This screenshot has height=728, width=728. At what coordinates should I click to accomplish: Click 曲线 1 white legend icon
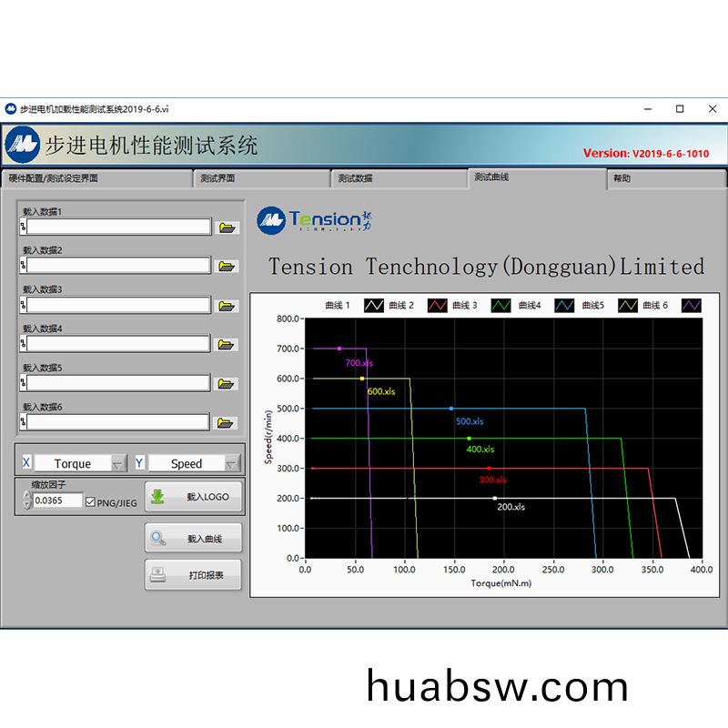pyautogui.click(x=374, y=306)
